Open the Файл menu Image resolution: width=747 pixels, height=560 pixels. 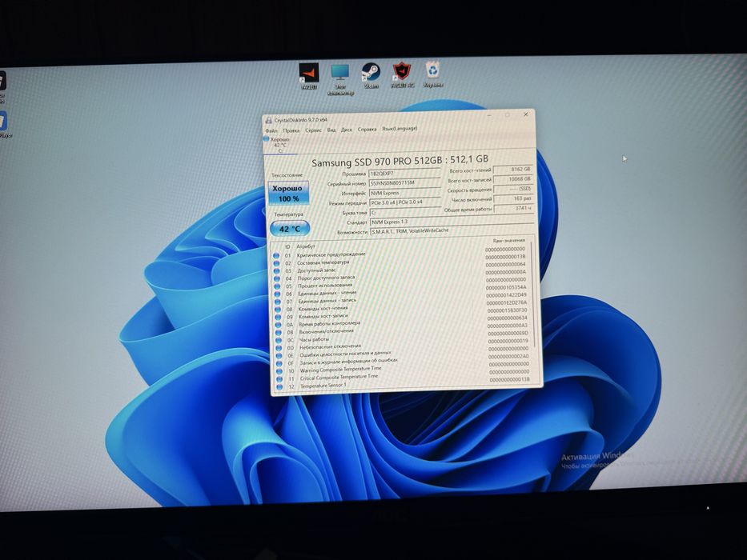(x=271, y=130)
